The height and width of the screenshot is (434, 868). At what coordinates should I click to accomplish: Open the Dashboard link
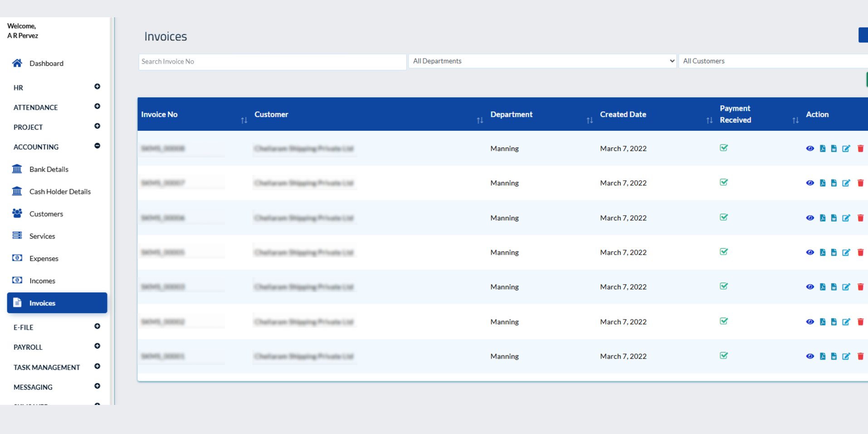click(46, 64)
